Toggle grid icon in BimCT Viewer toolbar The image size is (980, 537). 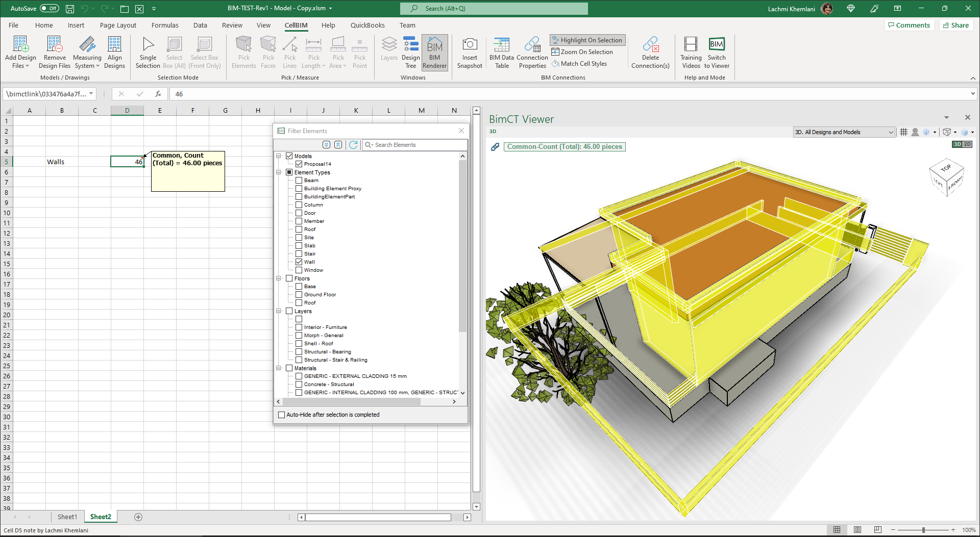(903, 132)
